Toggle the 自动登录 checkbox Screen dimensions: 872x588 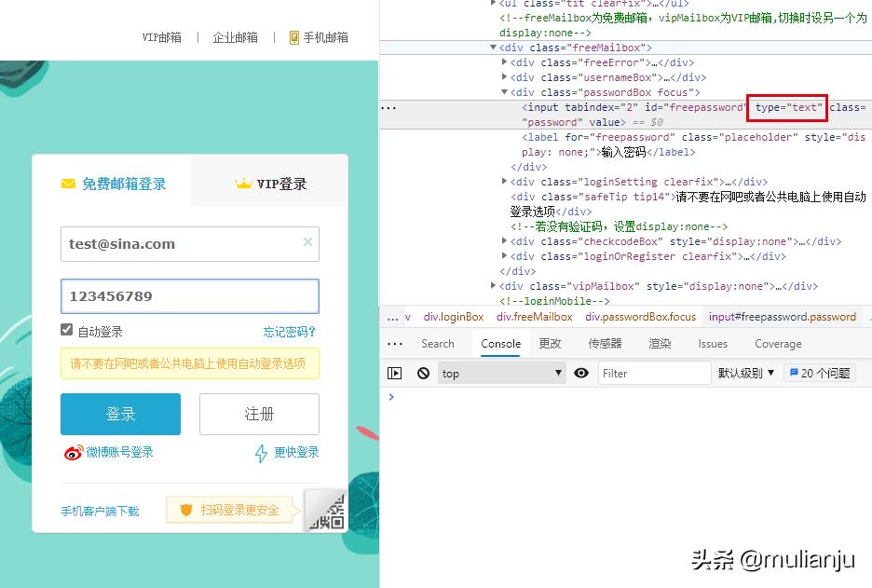[66, 328]
